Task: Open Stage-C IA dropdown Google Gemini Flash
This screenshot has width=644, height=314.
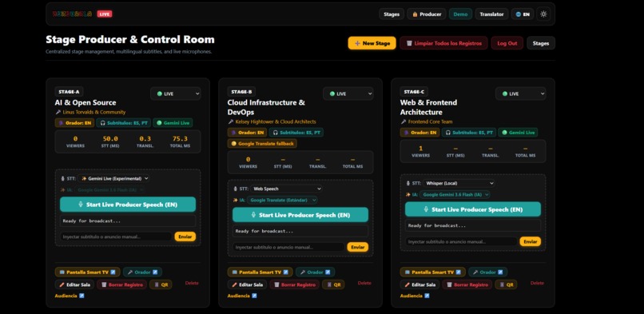Action: (455, 195)
